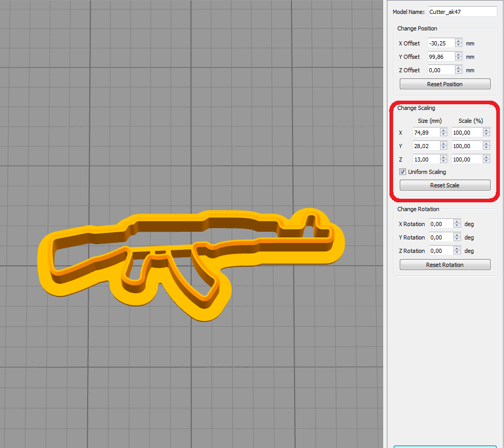
Task: Increase Z size with up arrow
Action: (x=444, y=157)
